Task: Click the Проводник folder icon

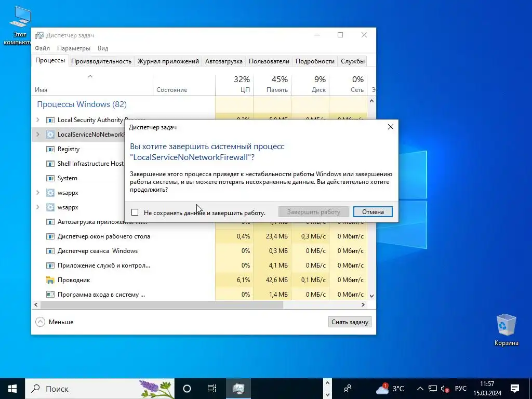Action: pyautogui.click(x=50, y=280)
